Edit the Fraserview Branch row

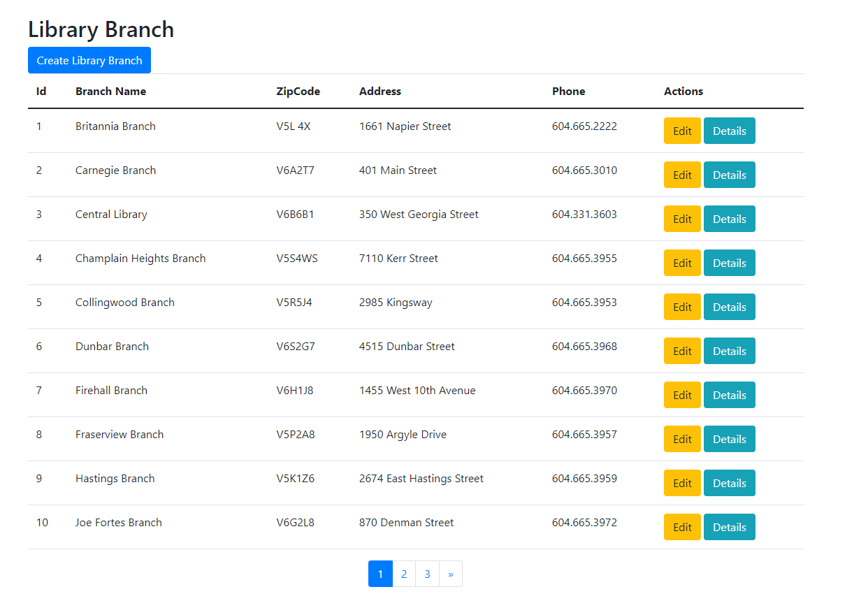(x=682, y=439)
